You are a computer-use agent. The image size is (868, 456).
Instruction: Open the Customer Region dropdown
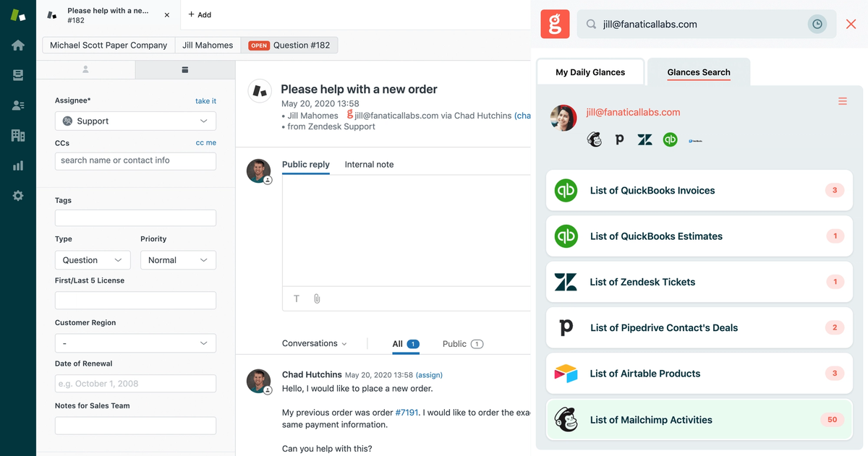(x=135, y=343)
